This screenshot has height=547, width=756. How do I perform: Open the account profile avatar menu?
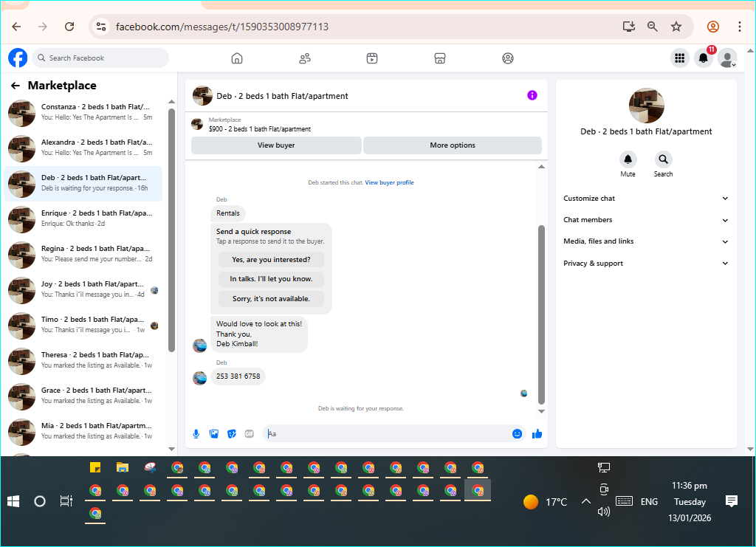[x=727, y=58]
